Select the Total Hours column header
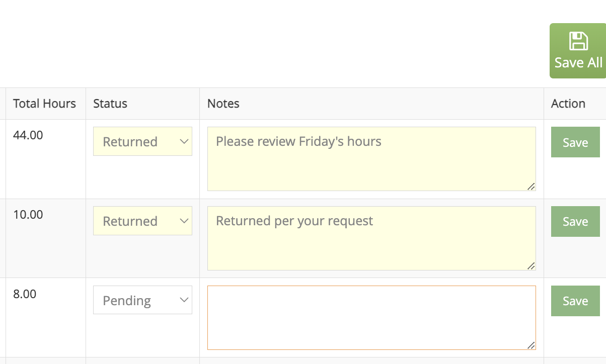Image resolution: width=606 pixels, height=364 pixels. [44, 104]
